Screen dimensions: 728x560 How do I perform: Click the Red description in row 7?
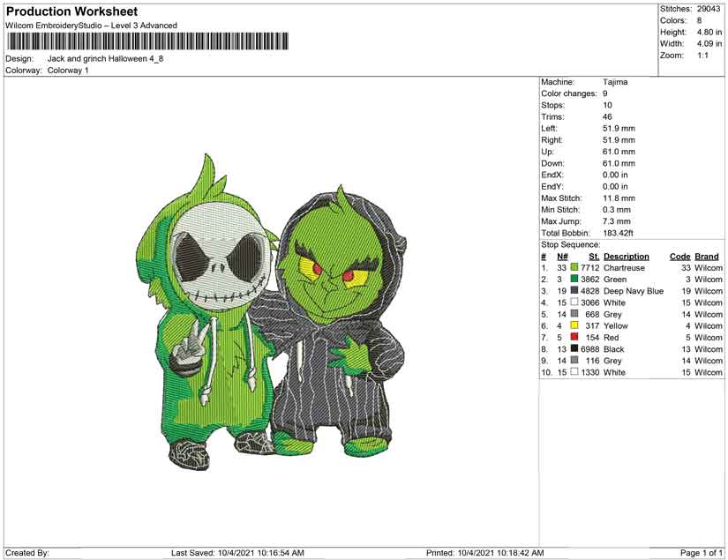click(x=611, y=337)
